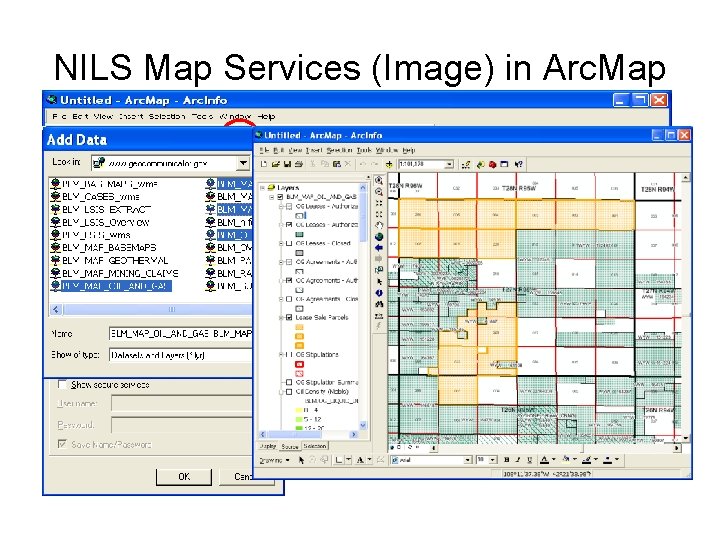Toggle second OG Leases - Authorized checkbox
Viewport: 720px width, 540px height.
(x=289, y=225)
